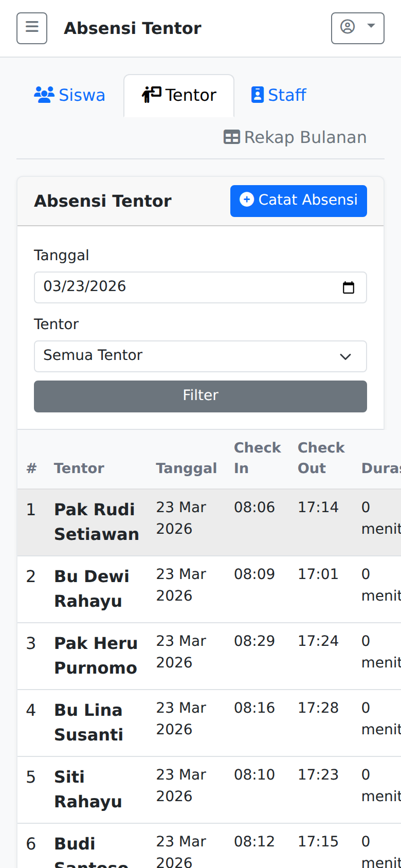
Task: Click the Catat Absensi button
Action: click(x=298, y=201)
